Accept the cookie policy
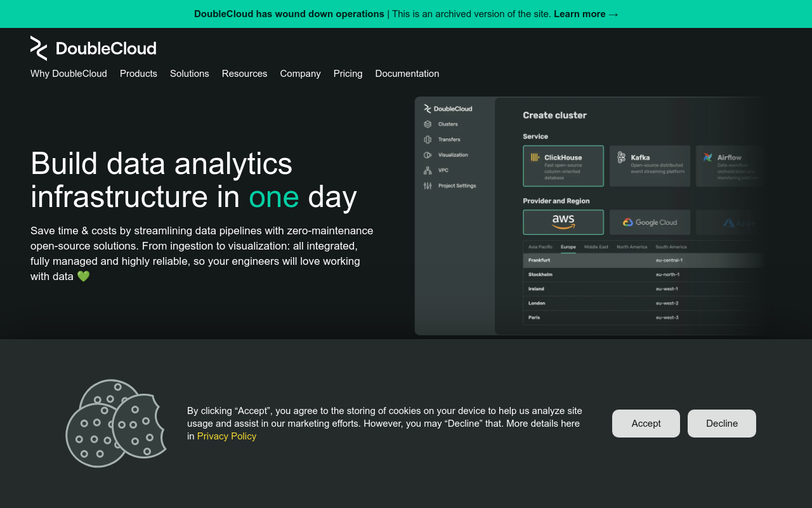Image resolution: width=812 pixels, height=508 pixels. (646, 424)
